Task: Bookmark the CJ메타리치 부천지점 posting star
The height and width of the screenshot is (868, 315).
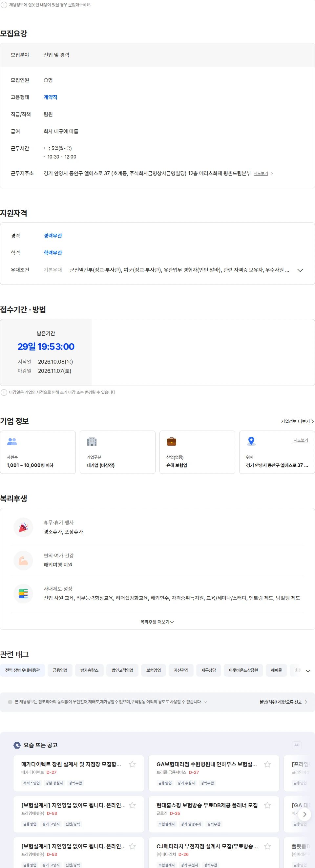Action: point(267,846)
